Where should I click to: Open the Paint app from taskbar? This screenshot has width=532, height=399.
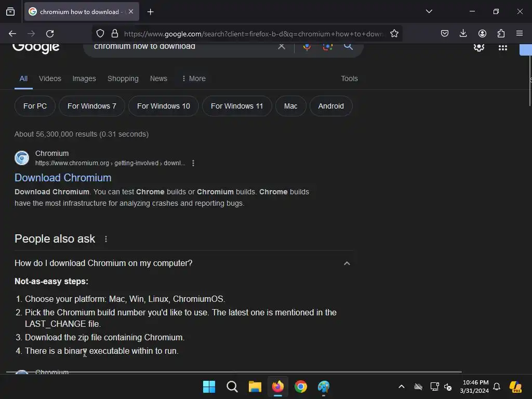324,387
